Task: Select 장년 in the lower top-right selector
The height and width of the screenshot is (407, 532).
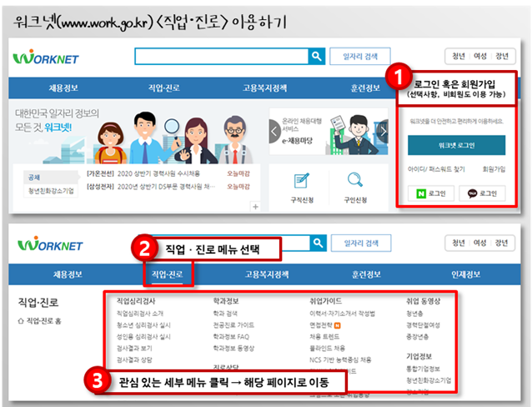Action: (501, 243)
